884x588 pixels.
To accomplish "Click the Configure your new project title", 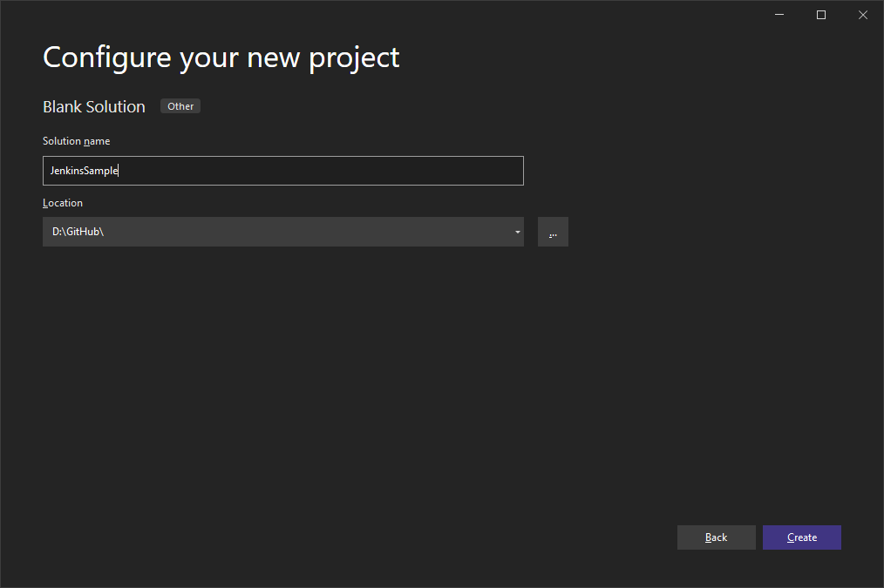I will [221, 58].
